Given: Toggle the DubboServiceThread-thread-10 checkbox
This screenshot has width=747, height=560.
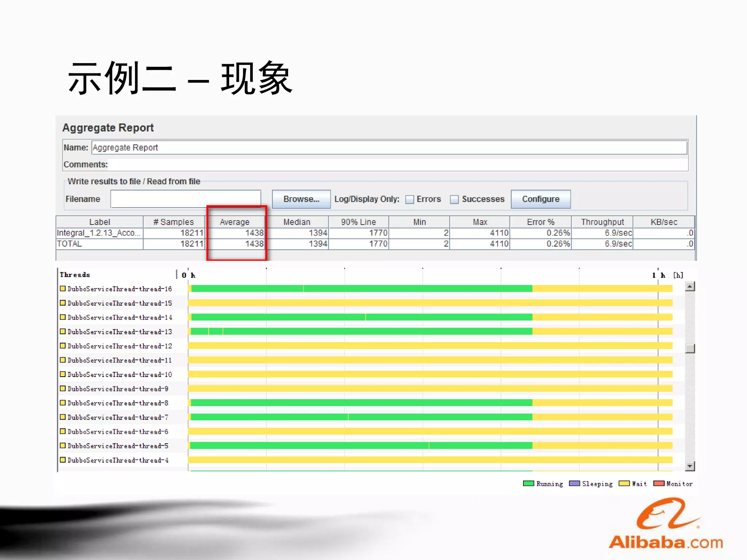Looking at the screenshot, I should [x=63, y=374].
